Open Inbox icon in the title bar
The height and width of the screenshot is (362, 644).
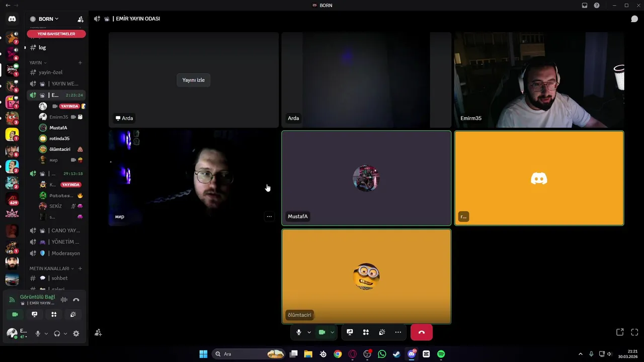(585, 6)
